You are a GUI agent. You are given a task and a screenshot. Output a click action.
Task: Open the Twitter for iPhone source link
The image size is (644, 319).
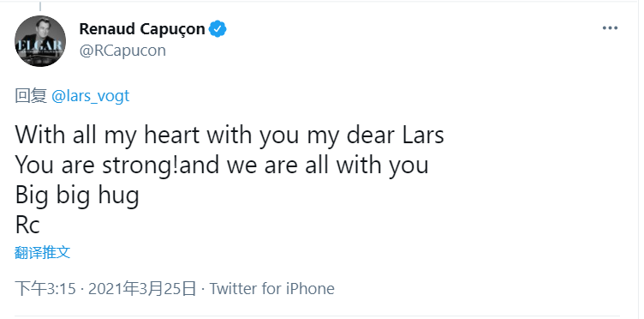pos(271,289)
